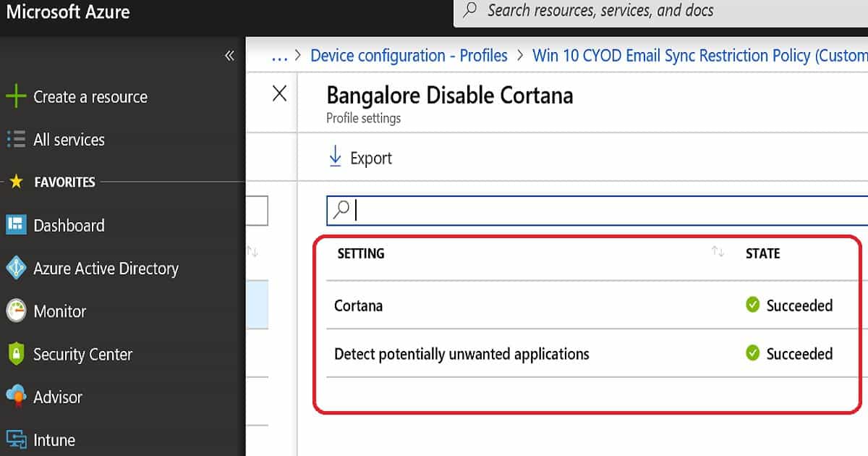Click the Favorites star icon
This screenshot has width=868, height=456.
16,182
